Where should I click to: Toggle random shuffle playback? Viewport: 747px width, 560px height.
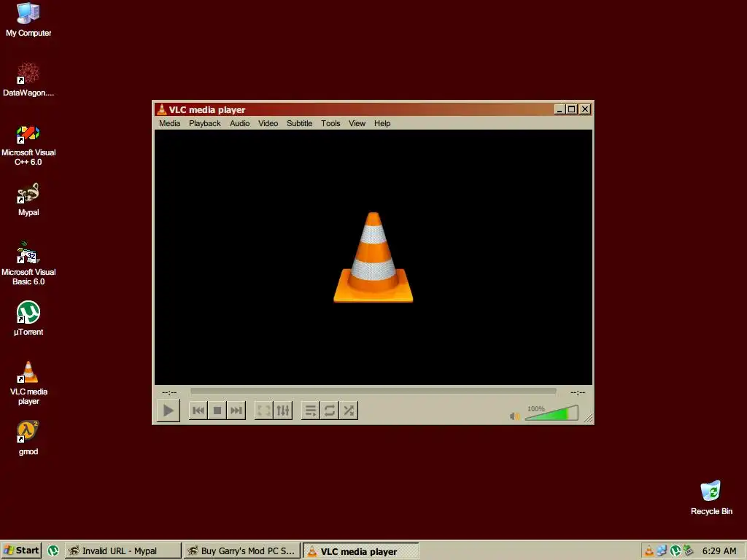(349, 411)
